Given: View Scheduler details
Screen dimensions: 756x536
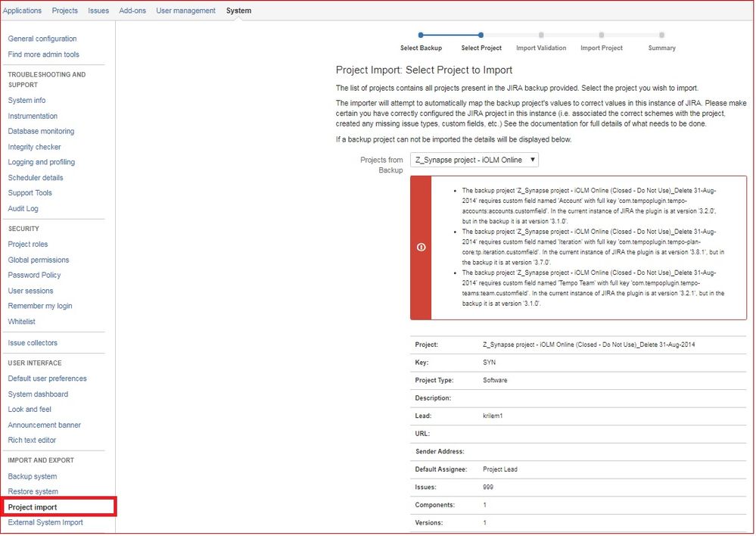Looking at the screenshot, I should pyautogui.click(x=36, y=178).
